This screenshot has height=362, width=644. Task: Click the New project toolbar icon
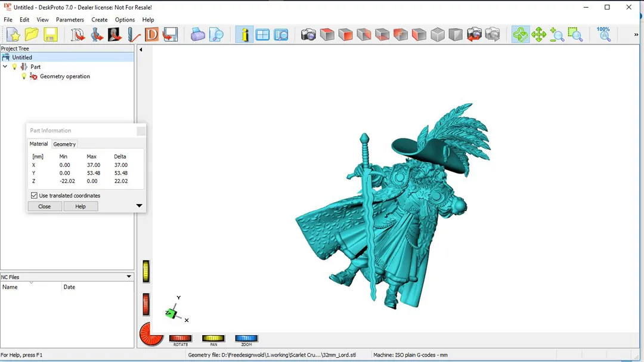click(x=13, y=35)
